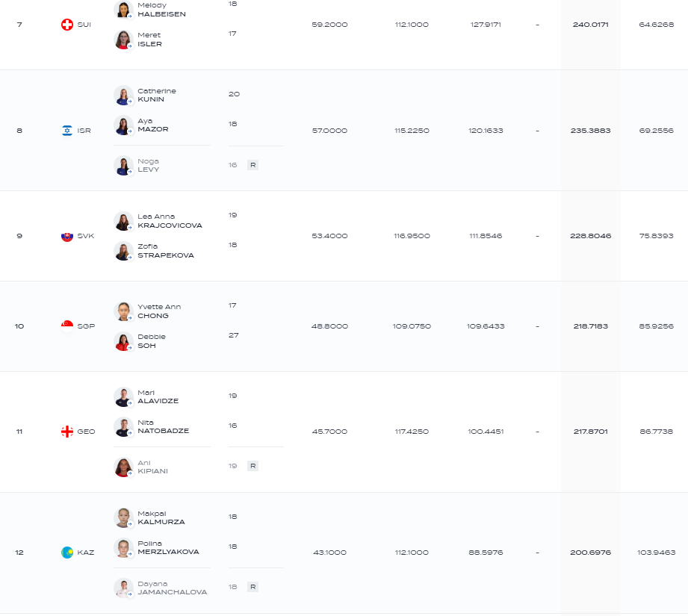Click the reserve R badge beside Ani Kipiani

(252, 466)
